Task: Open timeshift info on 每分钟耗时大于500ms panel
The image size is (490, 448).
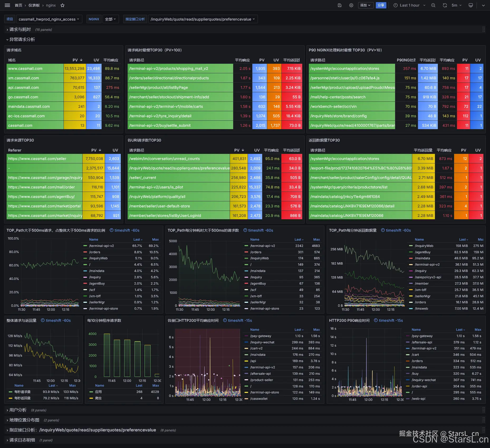Action: pyautogui.click(x=258, y=230)
